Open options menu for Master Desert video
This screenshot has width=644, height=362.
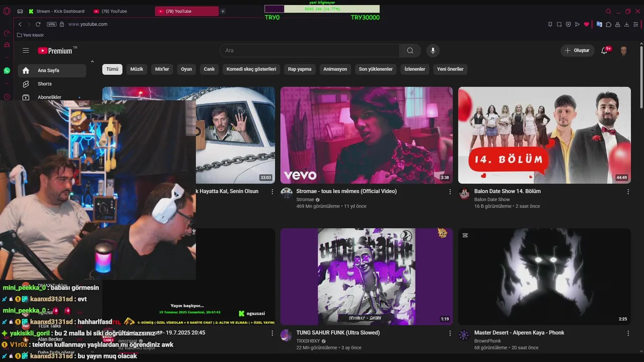pyautogui.click(x=628, y=333)
